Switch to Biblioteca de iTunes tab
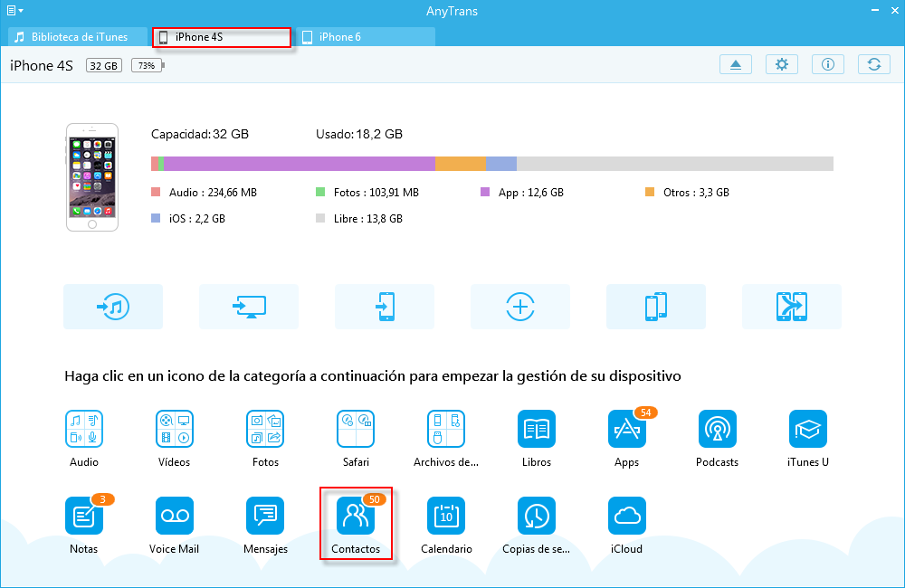This screenshot has height=588, width=905. (78, 37)
